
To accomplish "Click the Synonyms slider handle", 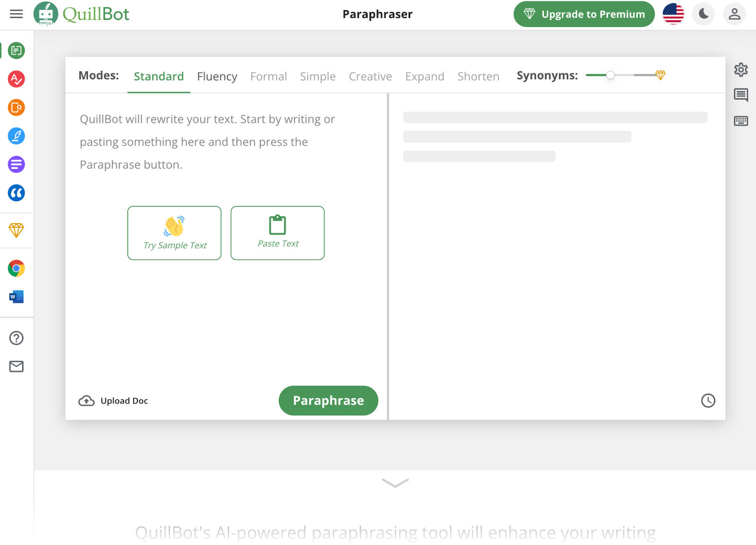I will click(610, 75).
